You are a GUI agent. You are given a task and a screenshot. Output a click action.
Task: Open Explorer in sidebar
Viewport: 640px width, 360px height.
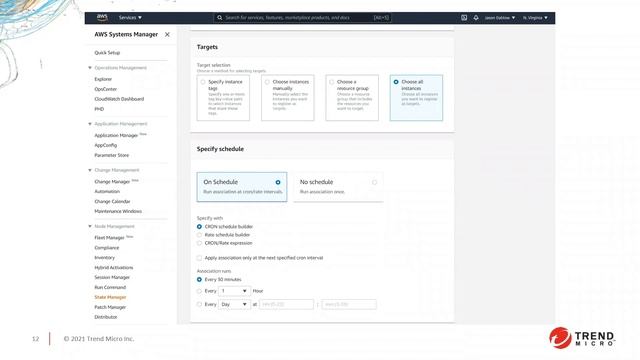103,79
